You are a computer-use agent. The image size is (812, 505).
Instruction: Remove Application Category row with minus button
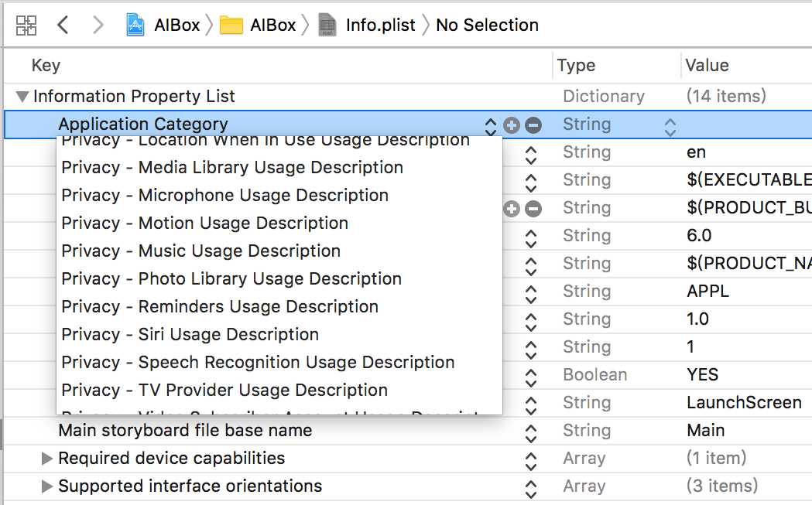click(x=533, y=125)
